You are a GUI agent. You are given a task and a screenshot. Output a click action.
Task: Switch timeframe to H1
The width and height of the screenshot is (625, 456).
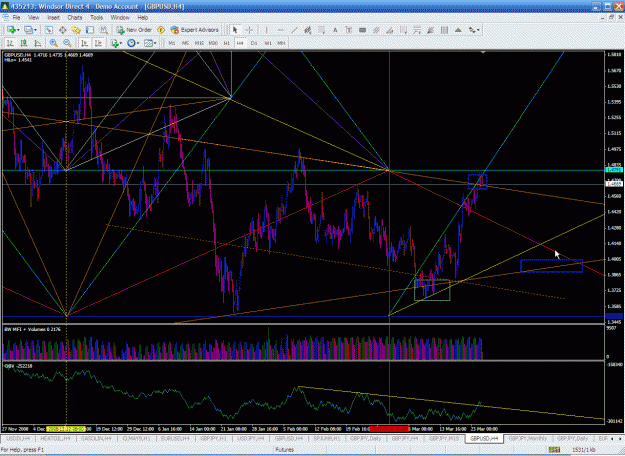(226, 43)
